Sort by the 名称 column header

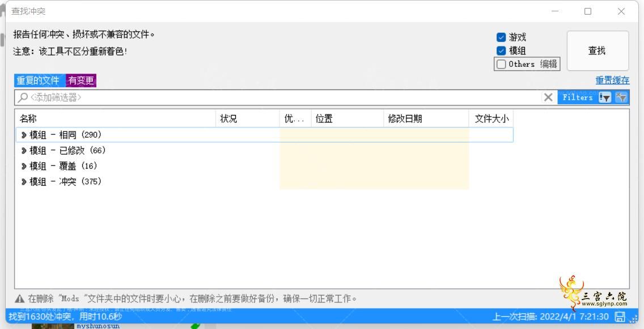(116, 119)
